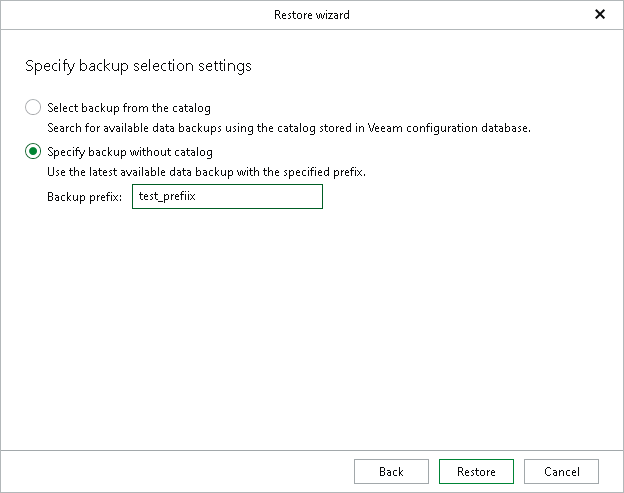Click the 'Specify backup without catalog' label text
The height and width of the screenshot is (493, 624).
(x=130, y=152)
